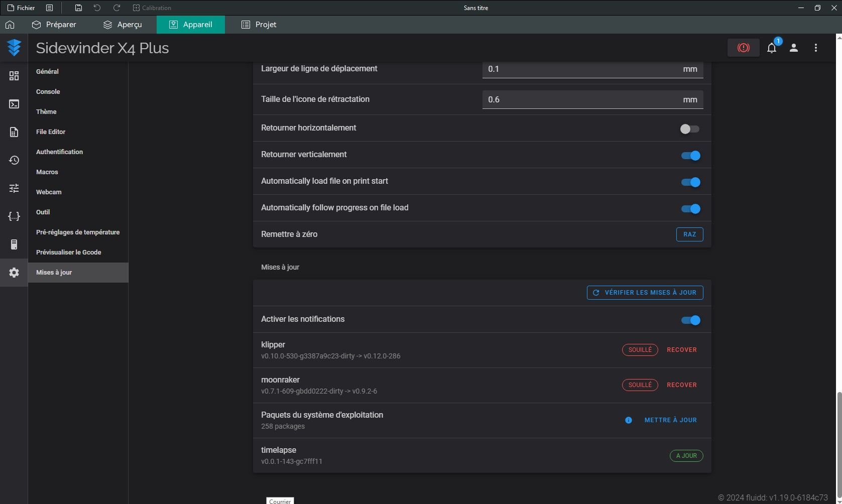Screen dimensions: 842x504
Task: Open the tune sliders icon in sidebar
Action: [x=14, y=188]
